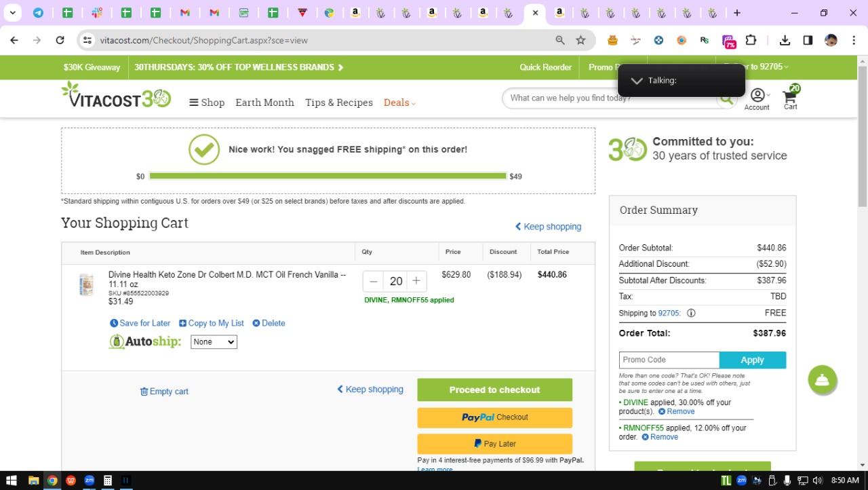Click the Vitacost 30 logo
Screen dimensions: 868x490
(116, 96)
